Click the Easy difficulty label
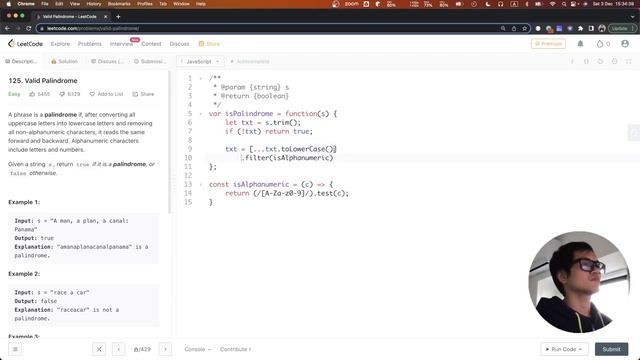The image size is (640, 360). click(14, 94)
